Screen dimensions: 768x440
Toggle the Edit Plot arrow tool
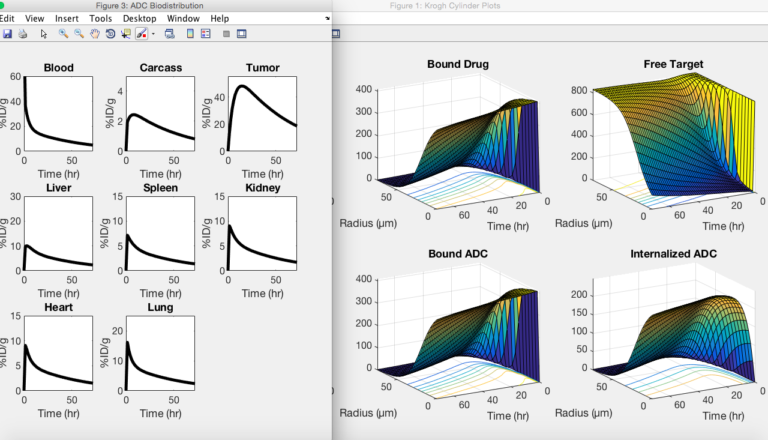tap(44, 34)
